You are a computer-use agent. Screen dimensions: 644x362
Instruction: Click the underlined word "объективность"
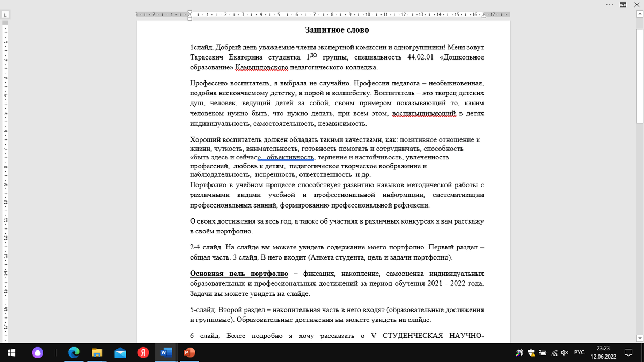pos(290,158)
